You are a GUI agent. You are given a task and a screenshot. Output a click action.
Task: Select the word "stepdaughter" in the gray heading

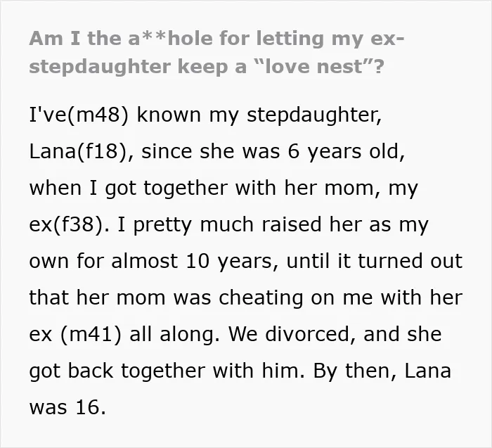pos(100,68)
